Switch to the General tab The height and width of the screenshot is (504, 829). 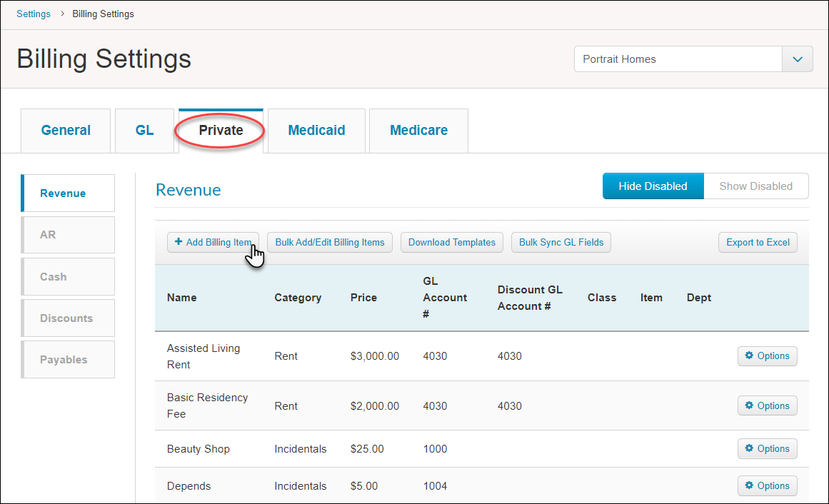(x=66, y=131)
